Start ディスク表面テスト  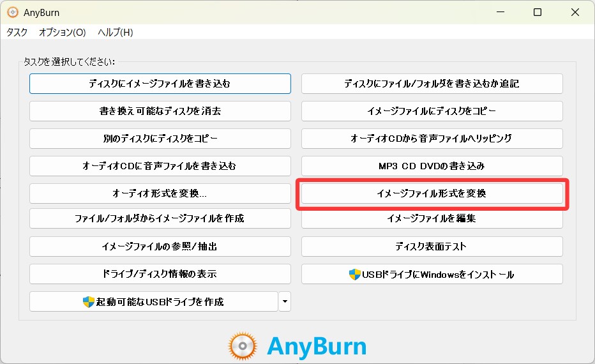tap(432, 246)
